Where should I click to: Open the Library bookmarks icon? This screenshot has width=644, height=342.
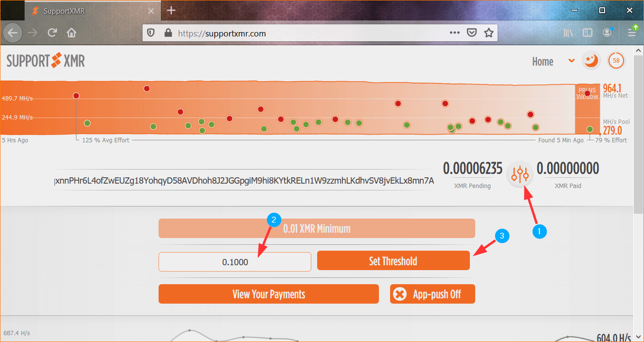point(568,33)
